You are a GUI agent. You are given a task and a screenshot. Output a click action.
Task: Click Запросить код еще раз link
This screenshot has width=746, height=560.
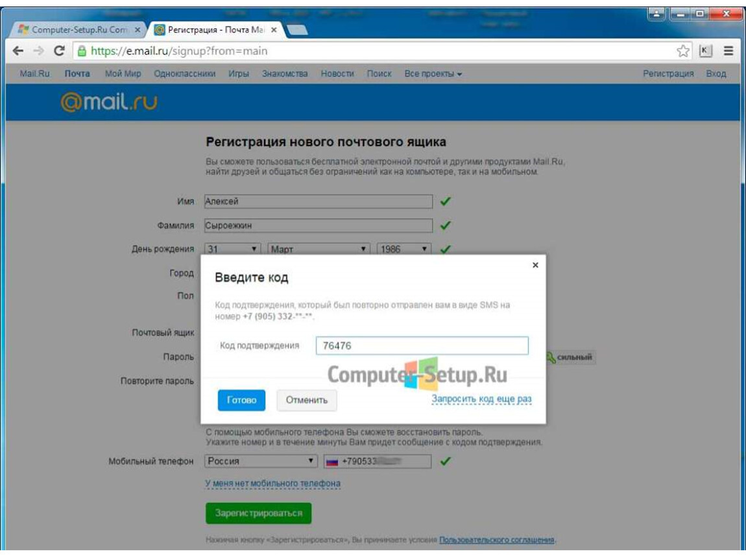[x=481, y=399]
